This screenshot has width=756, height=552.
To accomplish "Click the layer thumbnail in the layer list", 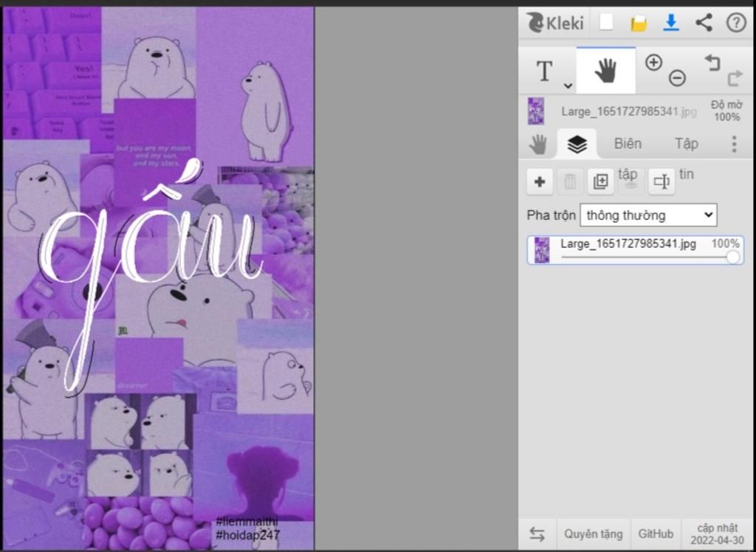I will [x=542, y=250].
